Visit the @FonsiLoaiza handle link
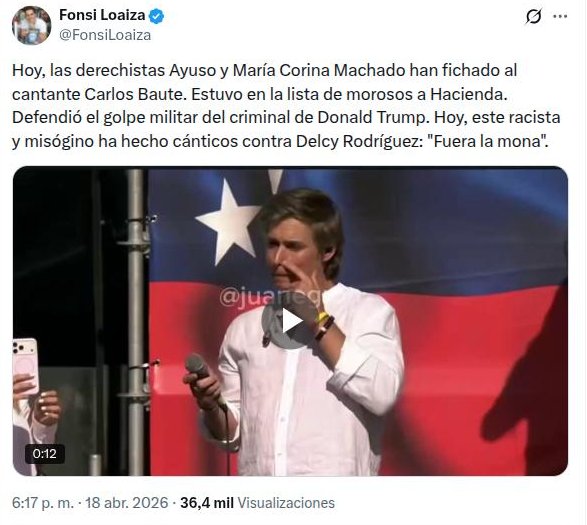The height and width of the screenshot is (525, 587). (x=105, y=35)
